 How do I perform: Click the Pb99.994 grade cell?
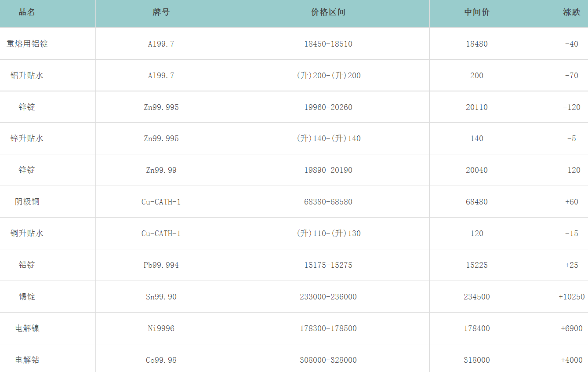point(161,265)
